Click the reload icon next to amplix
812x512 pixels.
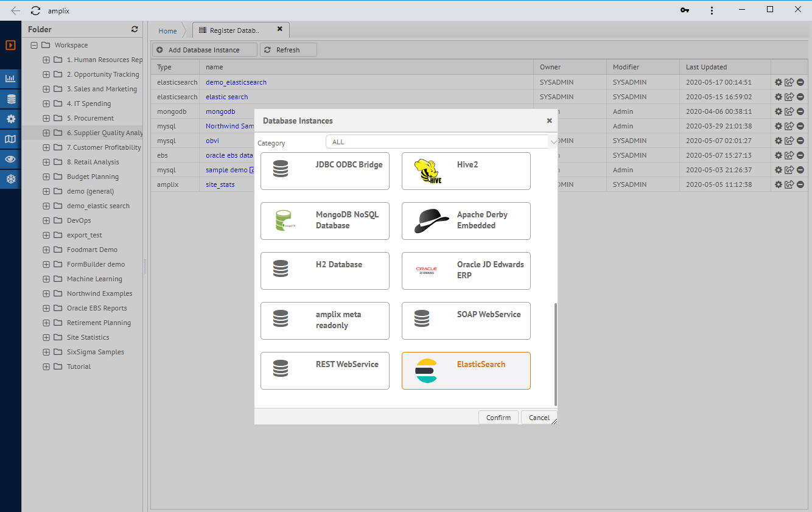click(35, 10)
